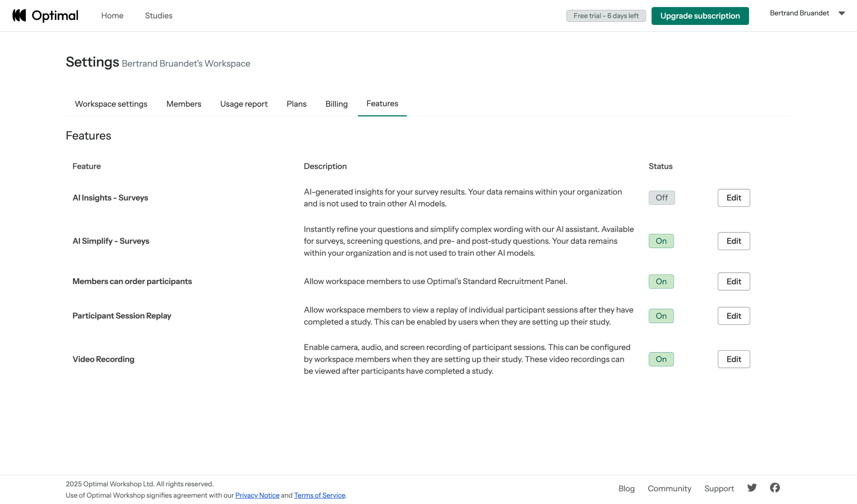Click the On status of AI Simplify
Viewport: 857px width, 504px height.
pos(661,241)
